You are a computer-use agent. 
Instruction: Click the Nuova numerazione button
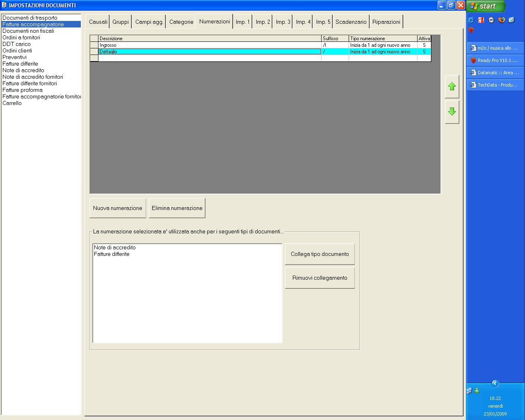tap(118, 208)
